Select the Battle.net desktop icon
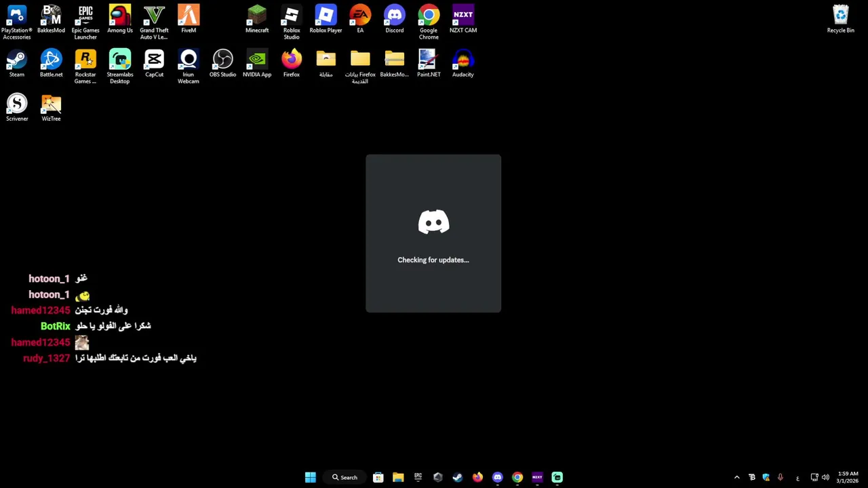Viewport: 868px width, 488px height. 51,63
